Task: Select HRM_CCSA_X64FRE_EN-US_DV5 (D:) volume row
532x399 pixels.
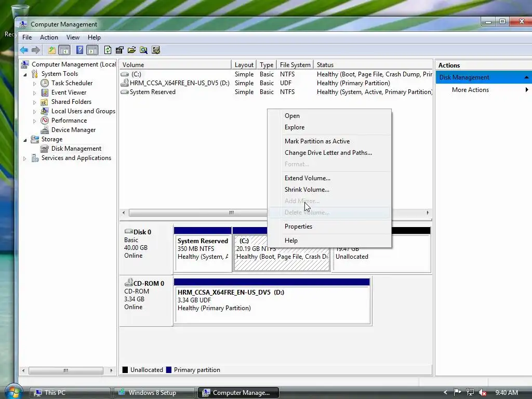Action: pyautogui.click(x=276, y=83)
